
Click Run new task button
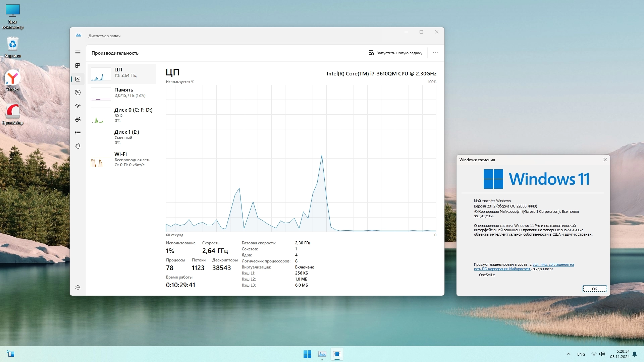(x=395, y=53)
